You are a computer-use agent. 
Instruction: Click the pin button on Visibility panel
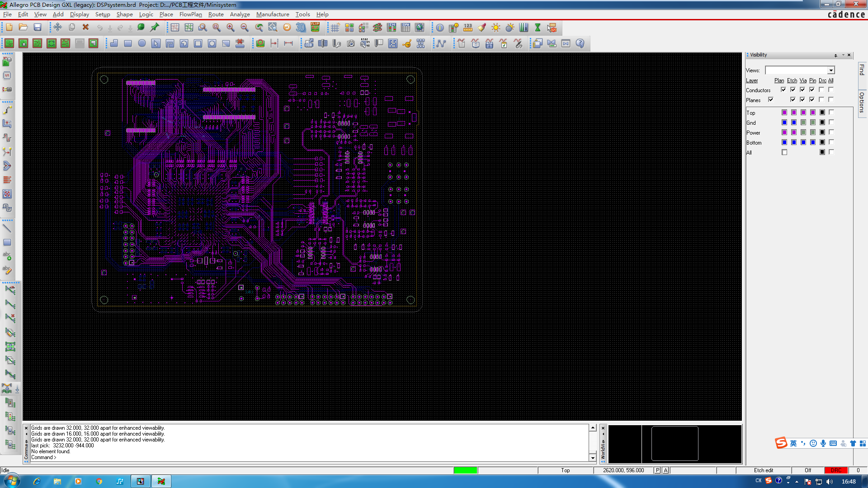pyautogui.click(x=835, y=55)
